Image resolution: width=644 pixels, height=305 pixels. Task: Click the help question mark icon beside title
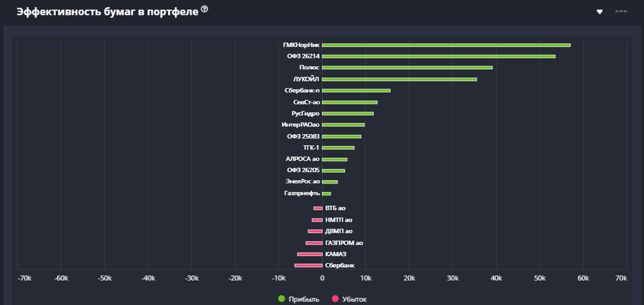(204, 9)
